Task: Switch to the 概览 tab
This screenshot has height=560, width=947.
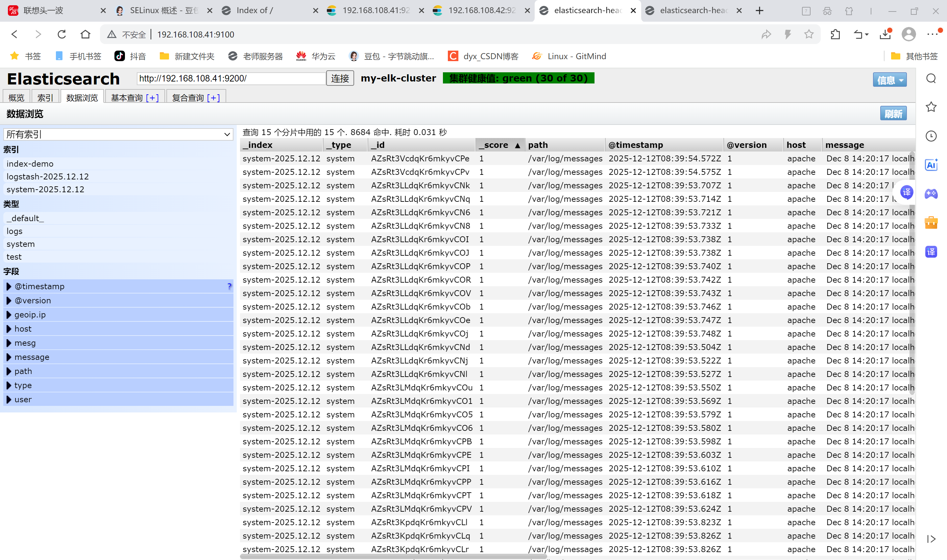Action: click(16, 98)
